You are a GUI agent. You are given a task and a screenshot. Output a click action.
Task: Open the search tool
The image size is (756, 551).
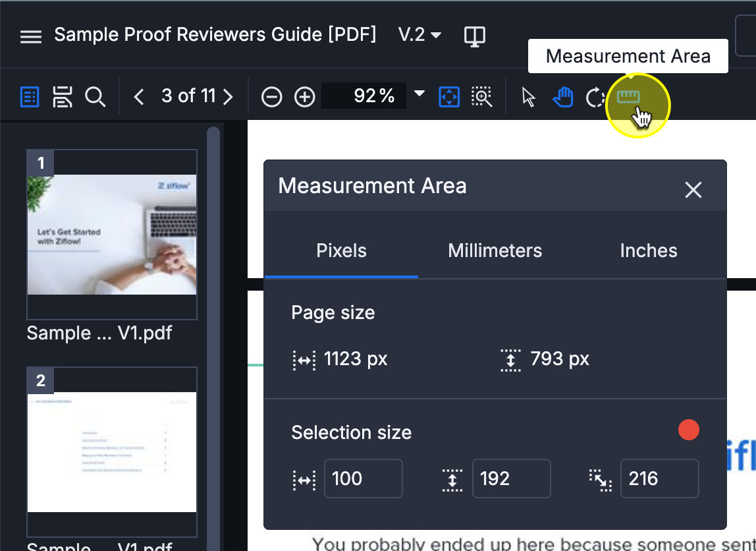[95, 97]
